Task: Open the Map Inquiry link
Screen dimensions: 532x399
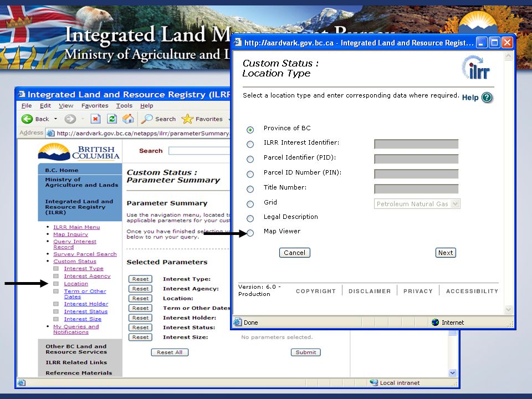Action: pyautogui.click(x=70, y=234)
